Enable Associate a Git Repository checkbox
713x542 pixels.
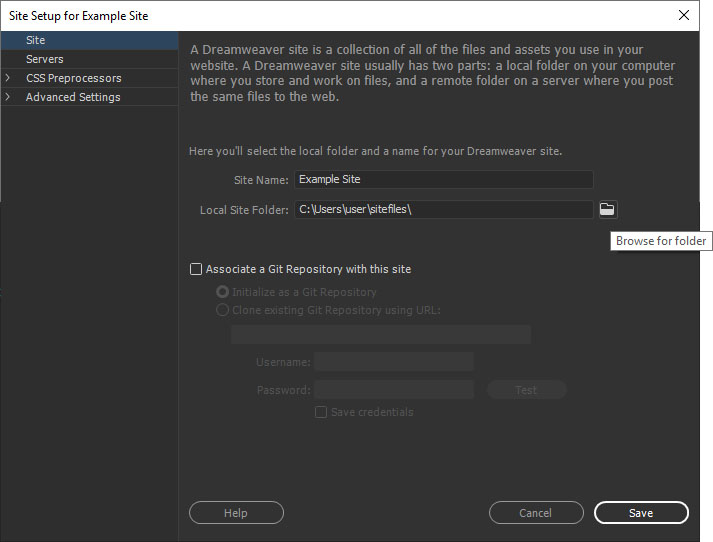196,269
